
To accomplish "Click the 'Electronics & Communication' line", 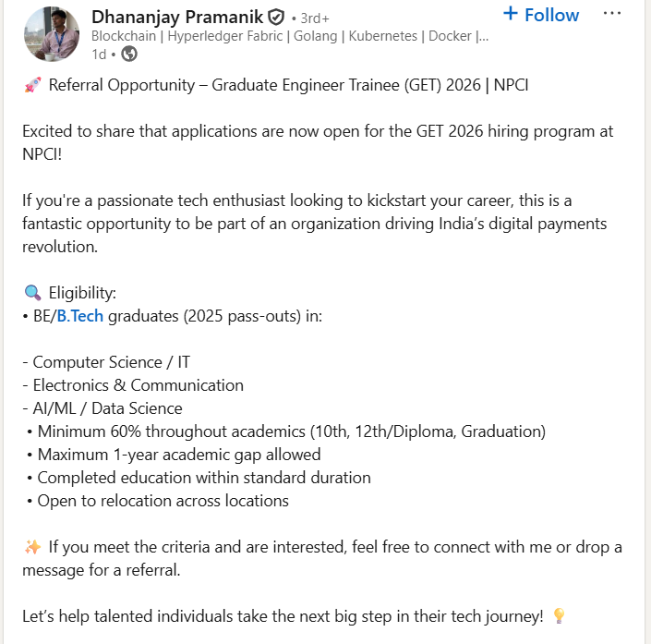I will 138,385.
